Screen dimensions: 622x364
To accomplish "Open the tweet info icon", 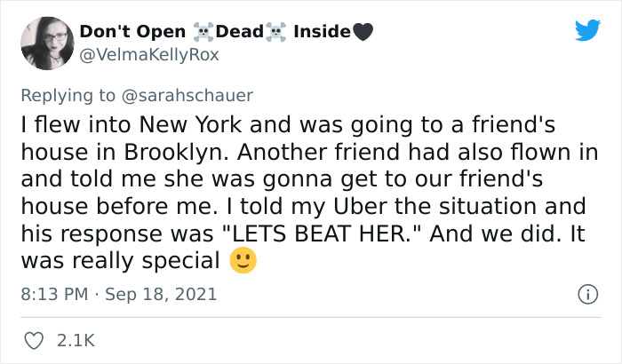I will pyautogui.click(x=586, y=293).
